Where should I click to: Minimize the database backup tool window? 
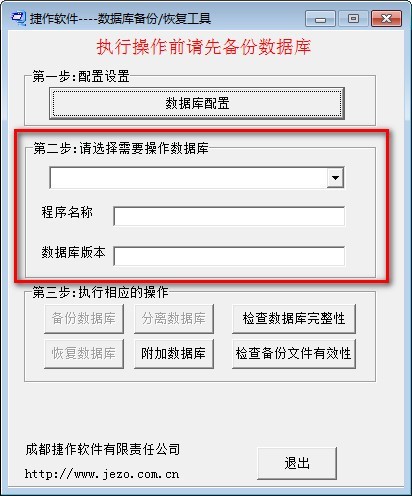pyautogui.click(x=320, y=19)
